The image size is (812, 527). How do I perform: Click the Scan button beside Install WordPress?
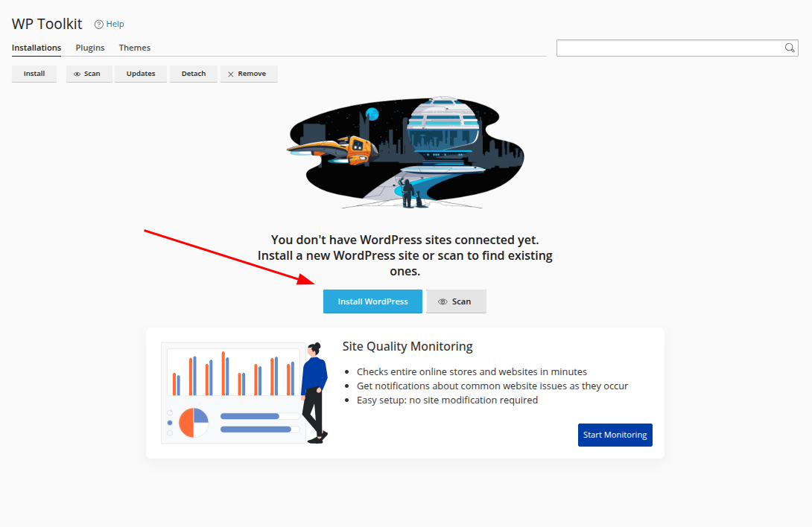pos(456,301)
